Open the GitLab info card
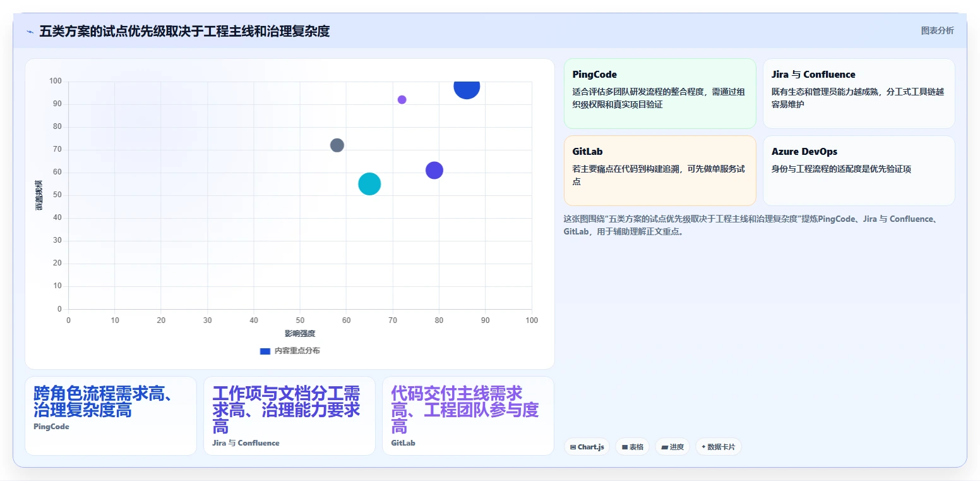 pos(660,171)
